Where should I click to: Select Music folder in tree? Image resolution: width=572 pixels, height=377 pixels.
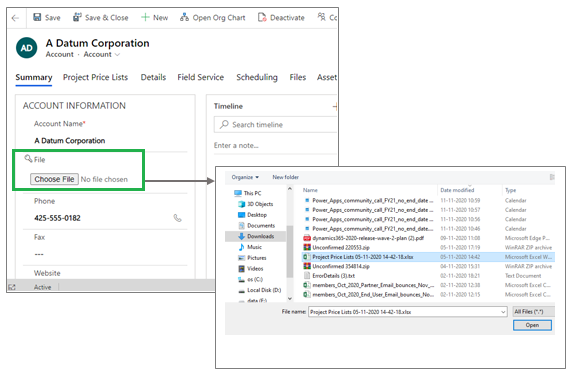tap(250, 247)
